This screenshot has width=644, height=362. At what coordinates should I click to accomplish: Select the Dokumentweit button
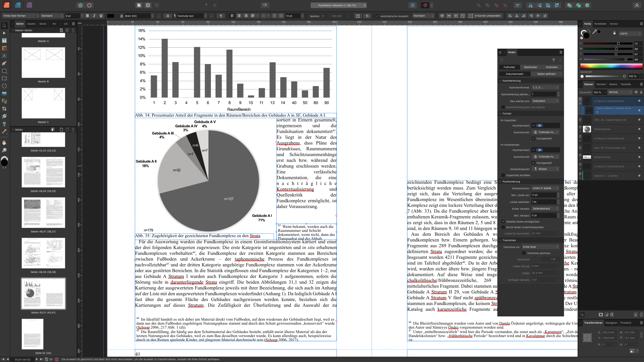point(515,74)
